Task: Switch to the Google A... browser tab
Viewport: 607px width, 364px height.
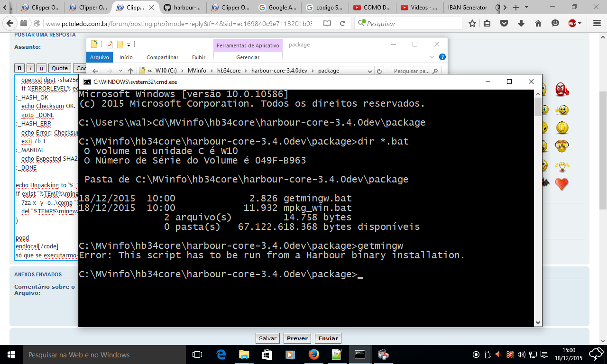Action: tap(278, 8)
